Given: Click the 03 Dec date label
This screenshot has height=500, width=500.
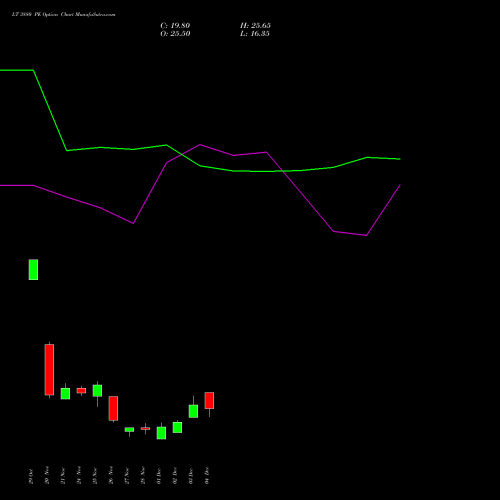Looking at the screenshot, I should [191, 476].
